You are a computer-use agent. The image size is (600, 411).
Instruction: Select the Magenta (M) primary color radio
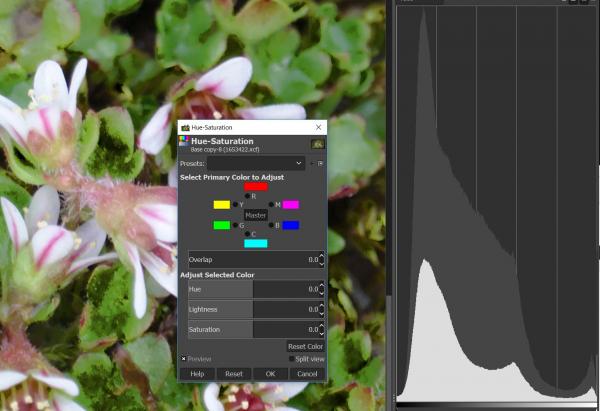click(271, 204)
